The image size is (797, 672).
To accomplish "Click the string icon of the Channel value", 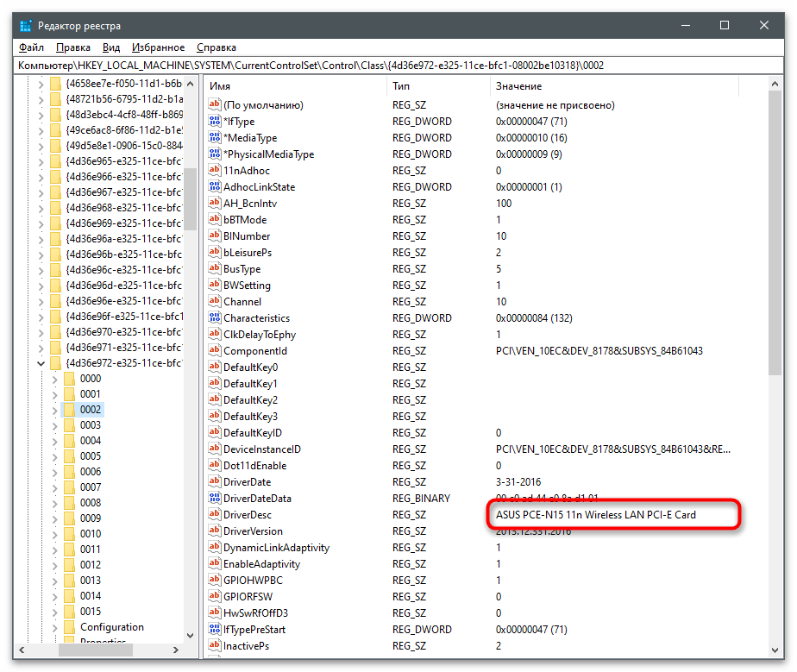I will click(215, 301).
